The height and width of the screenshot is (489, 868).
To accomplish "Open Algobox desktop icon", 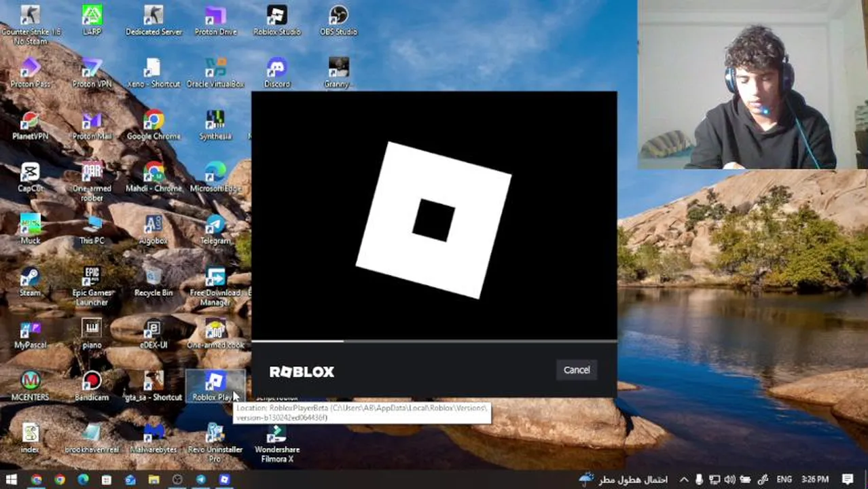I will pos(153,229).
